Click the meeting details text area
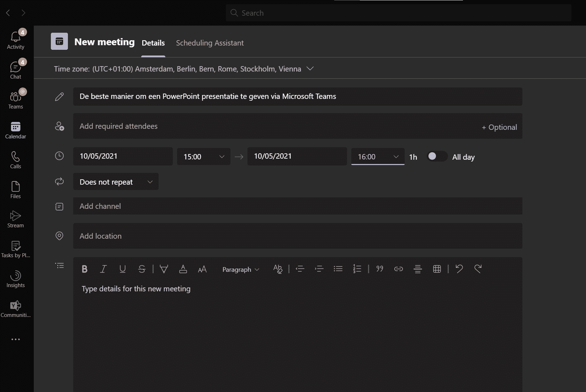The height and width of the screenshot is (392, 586). [298, 336]
